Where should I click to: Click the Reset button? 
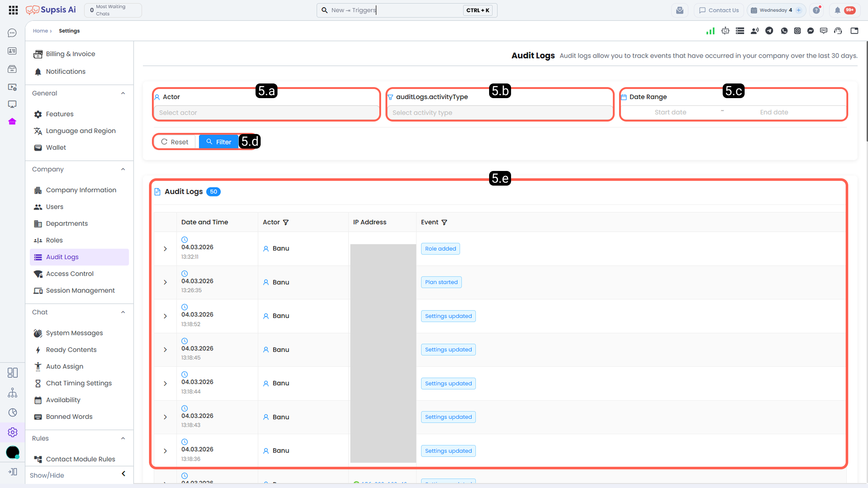click(x=175, y=142)
